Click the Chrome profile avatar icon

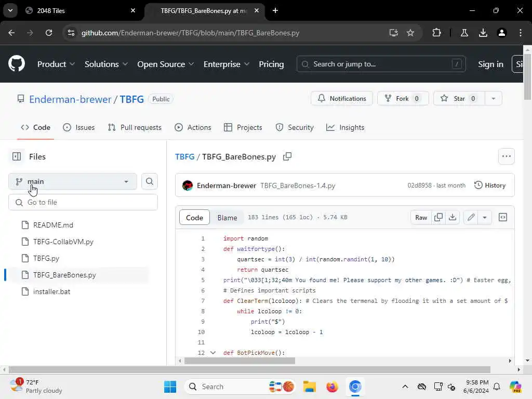(x=502, y=33)
